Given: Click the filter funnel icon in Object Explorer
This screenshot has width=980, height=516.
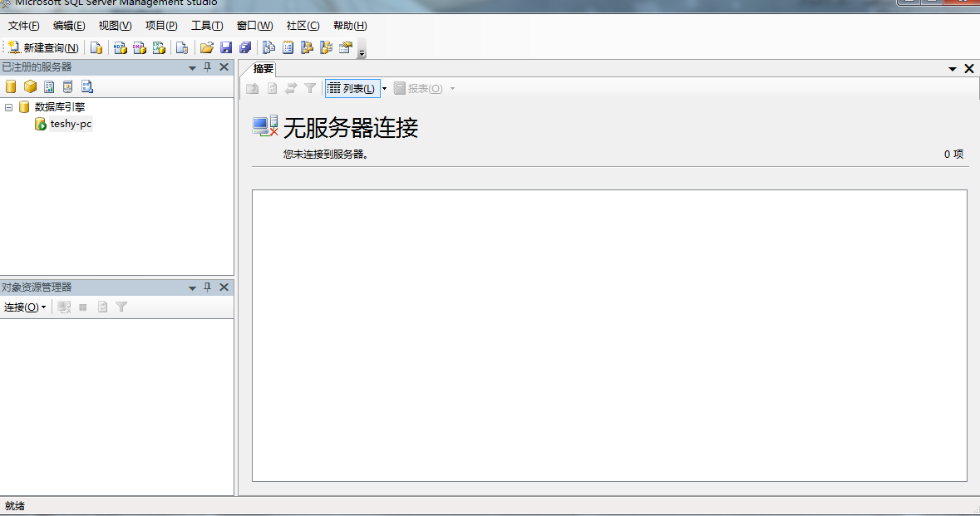Looking at the screenshot, I should (x=121, y=307).
